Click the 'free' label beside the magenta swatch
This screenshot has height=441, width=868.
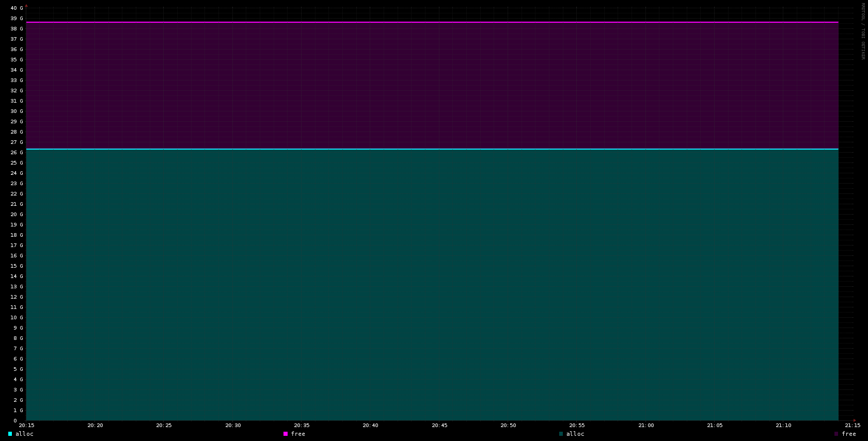pos(298,434)
